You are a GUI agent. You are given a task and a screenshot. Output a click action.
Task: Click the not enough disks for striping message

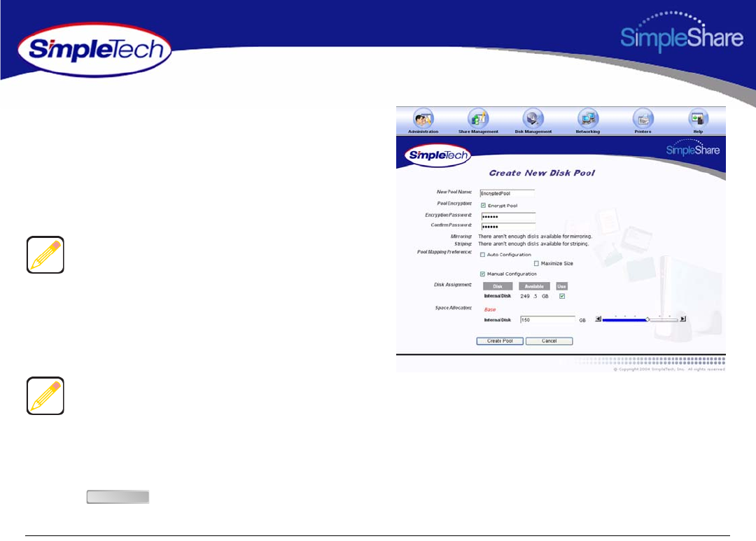pos(533,244)
